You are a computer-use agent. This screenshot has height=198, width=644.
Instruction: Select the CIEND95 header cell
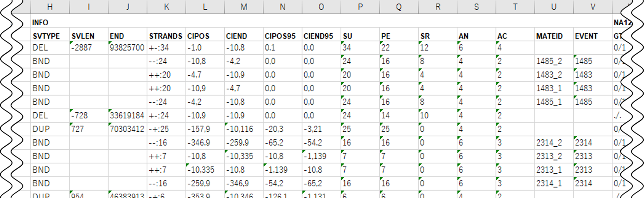pos(318,36)
